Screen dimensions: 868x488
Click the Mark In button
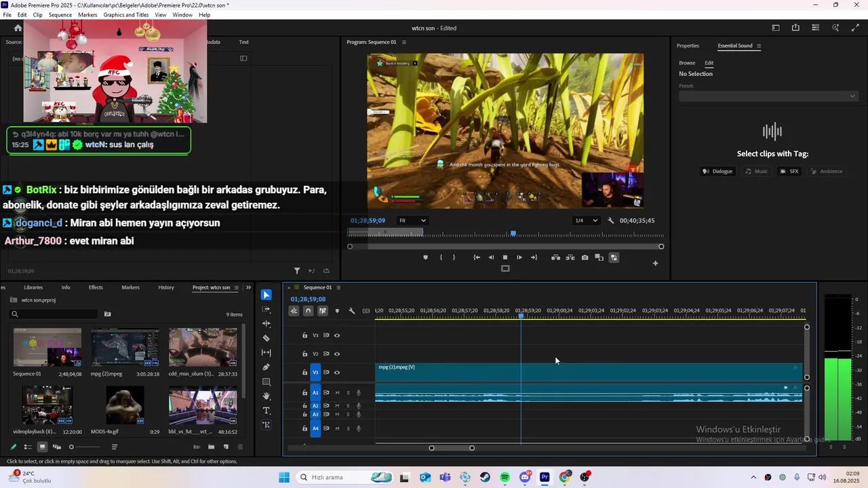point(441,258)
